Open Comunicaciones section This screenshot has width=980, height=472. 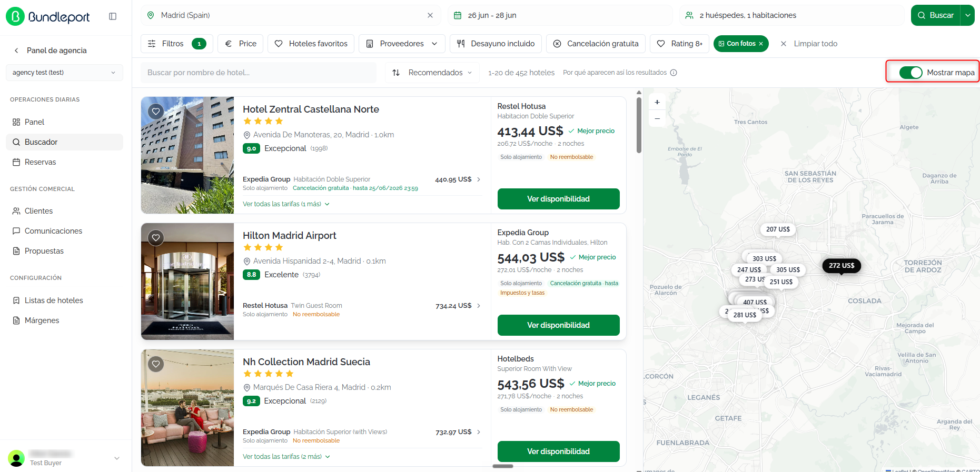[64, 231]
